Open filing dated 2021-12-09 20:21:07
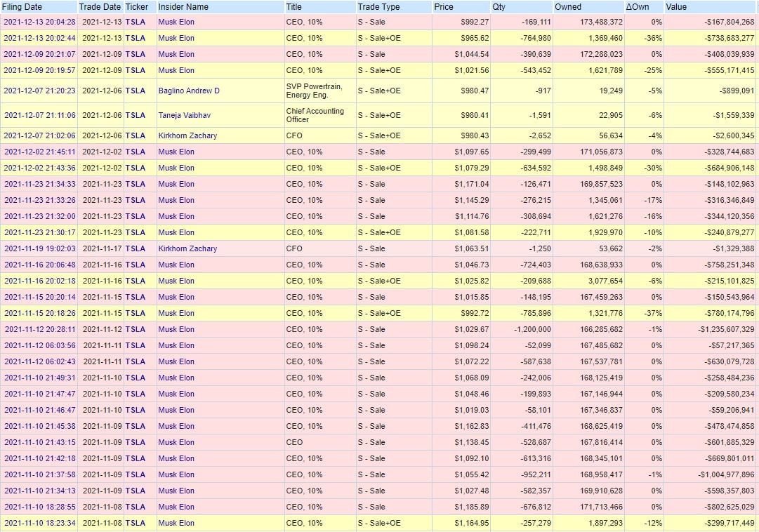This screenshot has width=759, height=532. [40, 54]
